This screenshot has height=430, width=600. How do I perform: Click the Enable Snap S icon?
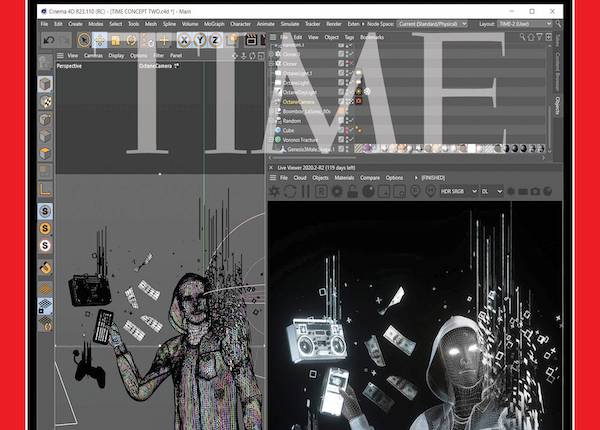[45, 211]
